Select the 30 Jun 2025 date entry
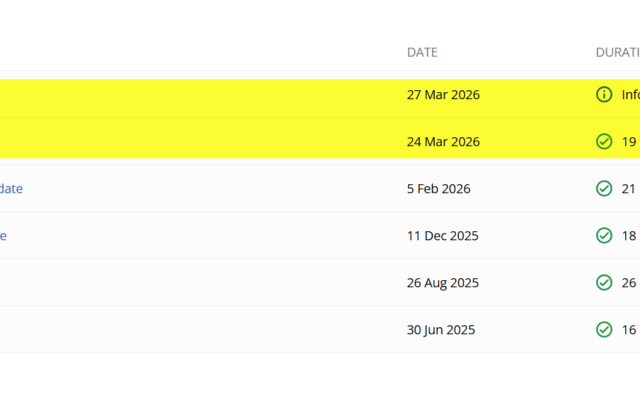 pyautogui.click(x=441, y=329)
